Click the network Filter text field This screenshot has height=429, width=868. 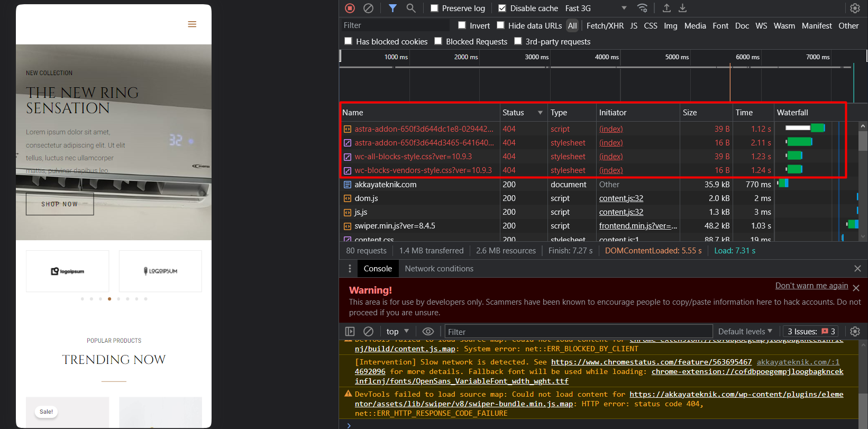(x=395, y=25)
